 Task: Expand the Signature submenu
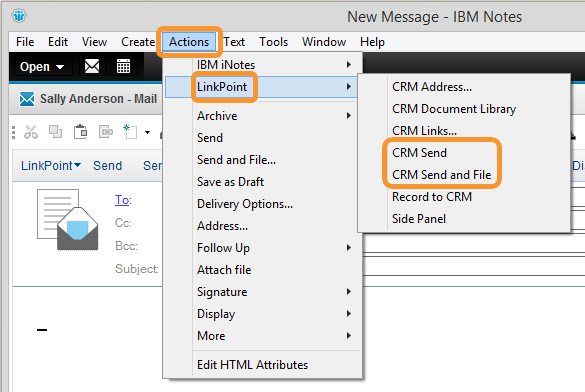coord(262,292)
